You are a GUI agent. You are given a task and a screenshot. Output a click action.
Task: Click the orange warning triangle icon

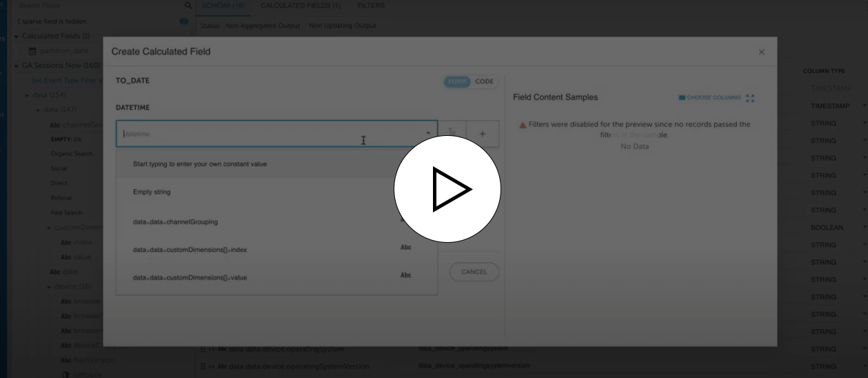point(523,126)
